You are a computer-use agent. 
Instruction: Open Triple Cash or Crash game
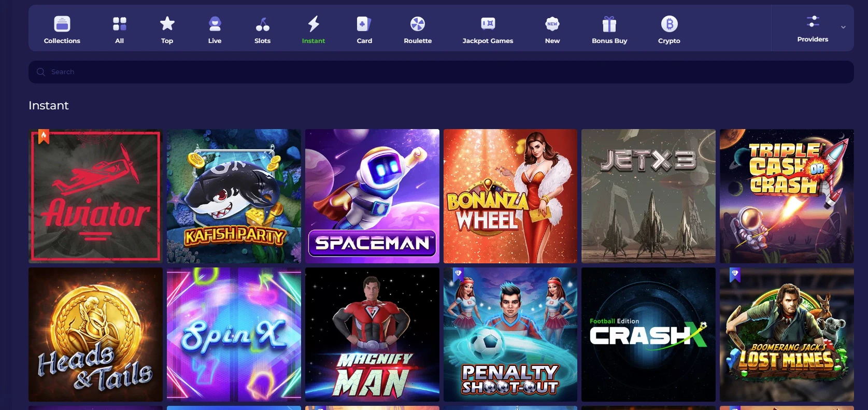[x=786, y=196]
